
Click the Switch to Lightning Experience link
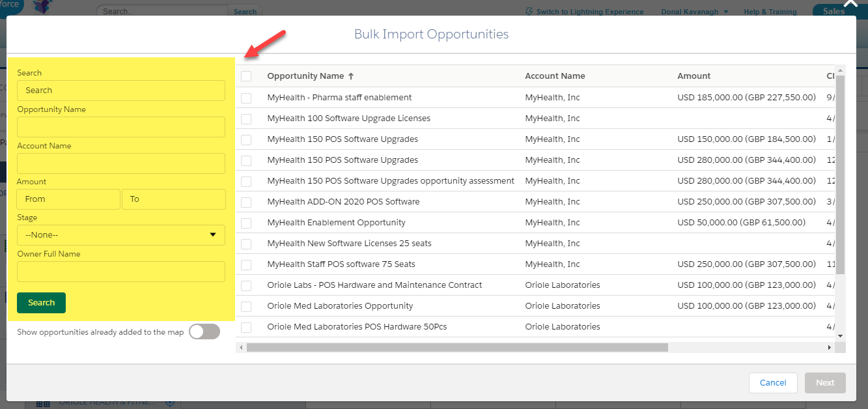coord(584,12)
